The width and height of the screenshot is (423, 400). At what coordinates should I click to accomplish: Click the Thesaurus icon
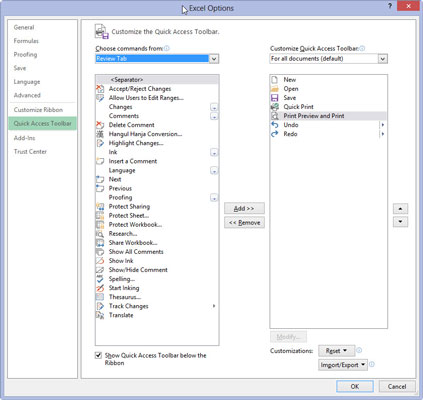tap(100, 297)
